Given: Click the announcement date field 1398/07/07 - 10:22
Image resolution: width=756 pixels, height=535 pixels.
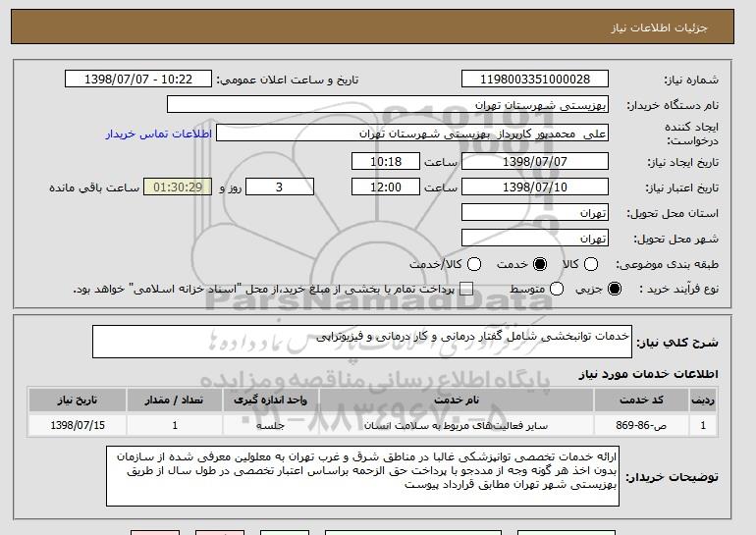Looking at the screenshot, I should coord(138,80).
